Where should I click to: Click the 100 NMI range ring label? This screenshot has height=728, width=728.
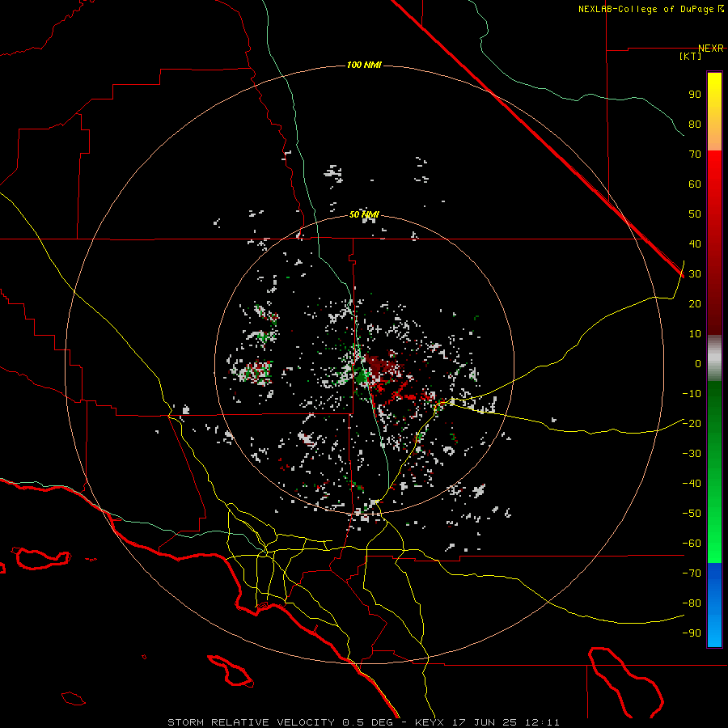pyautogui.click(x=364, y=65)
